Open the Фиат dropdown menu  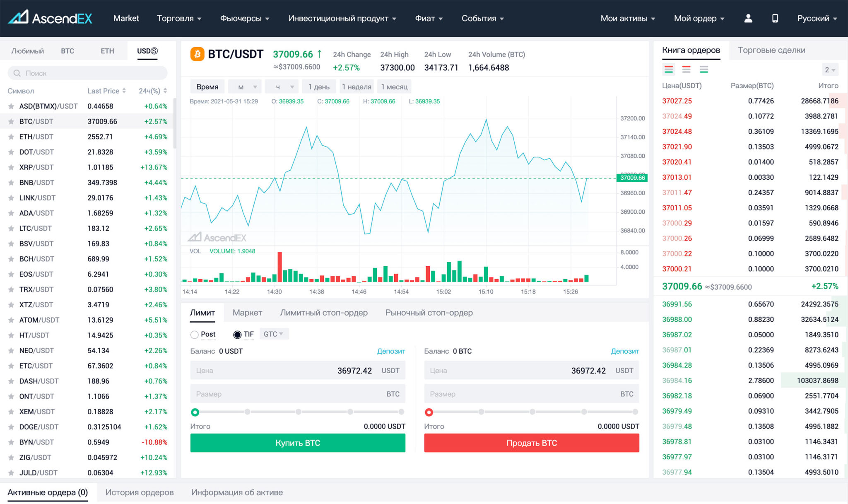[429, 18]
